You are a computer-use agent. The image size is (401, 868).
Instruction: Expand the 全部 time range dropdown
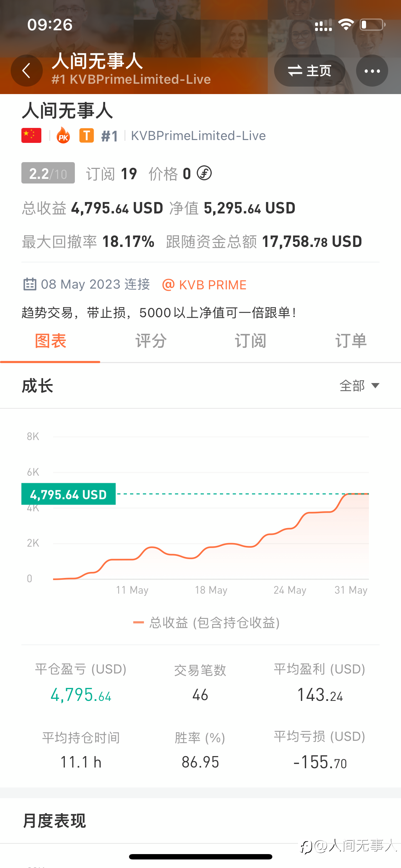(x=359, y=386)
